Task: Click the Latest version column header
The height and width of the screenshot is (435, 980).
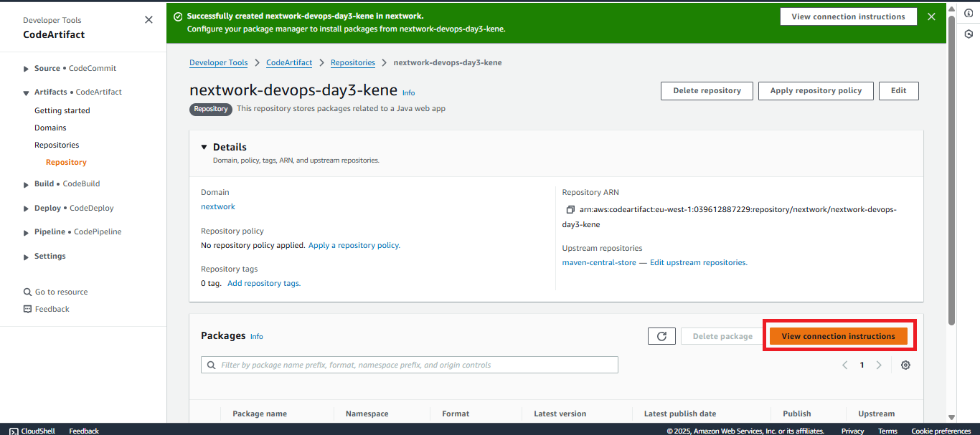Action: [560, 414]
